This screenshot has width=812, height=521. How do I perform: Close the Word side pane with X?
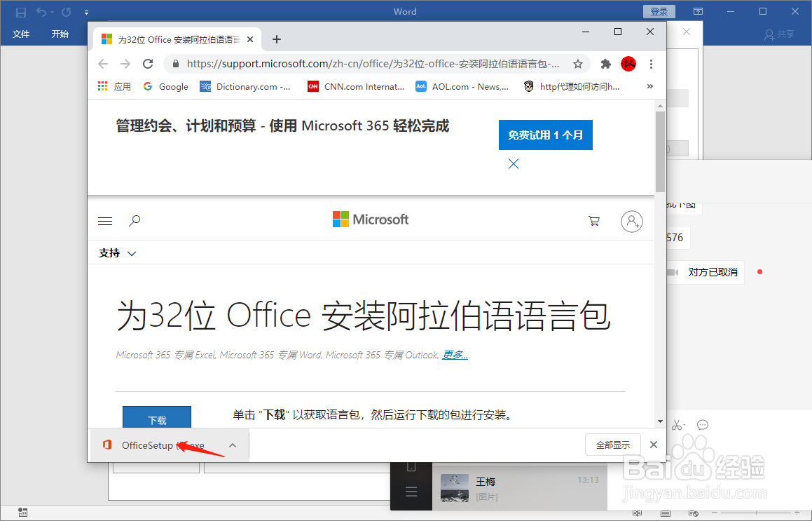[686, 32]
